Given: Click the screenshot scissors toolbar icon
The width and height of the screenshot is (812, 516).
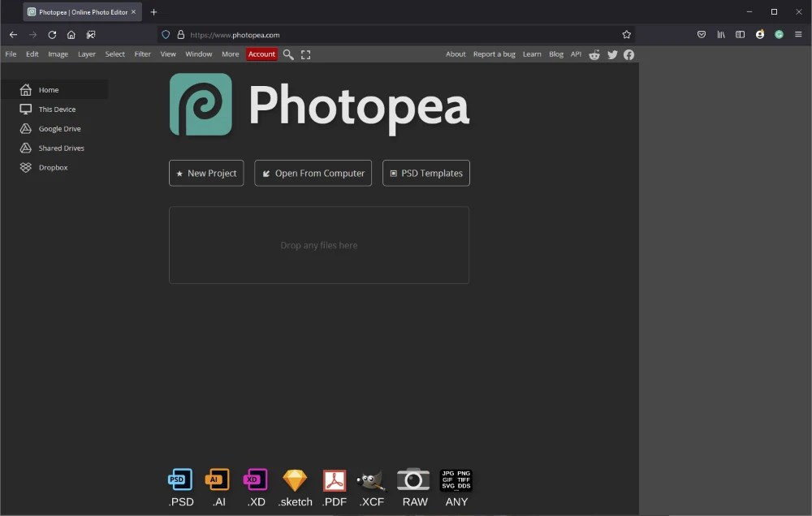Looking at the screenshot, I should pos(91,35).
